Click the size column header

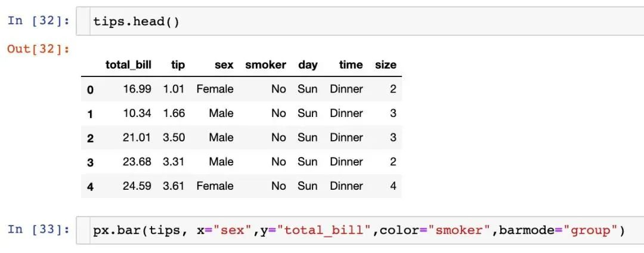pyautogui.click(x=385, y=65)
